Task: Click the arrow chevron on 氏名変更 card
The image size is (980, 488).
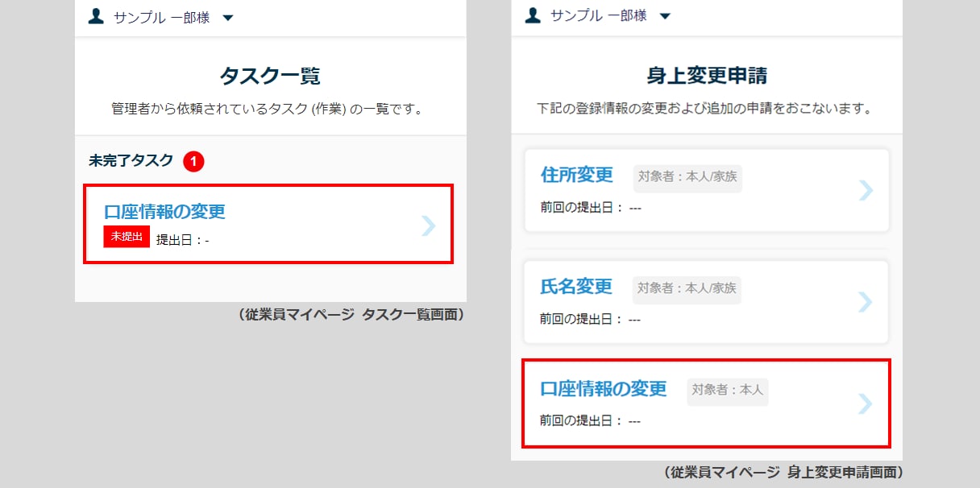Action: click(866, 302)
